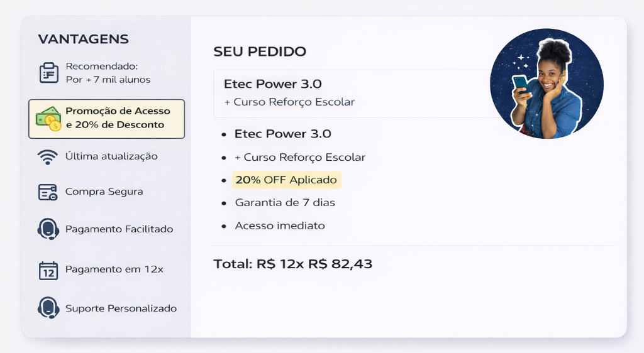Click headset icon next to Pagamento Facilitado
The width and height of the screenshot is (644, 353).
[48, 229]
